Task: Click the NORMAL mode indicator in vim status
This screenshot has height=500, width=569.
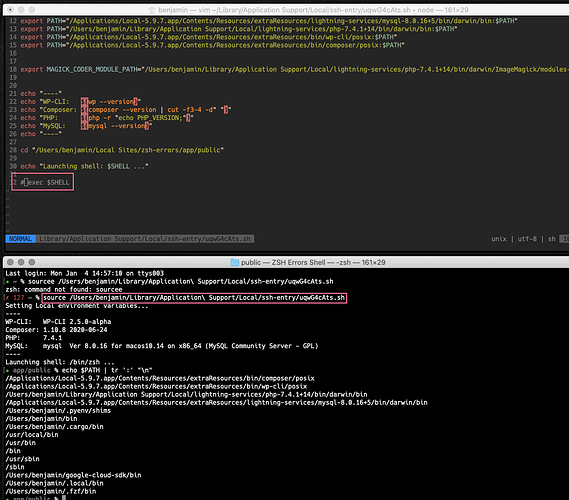Action: tap(20, 239)
